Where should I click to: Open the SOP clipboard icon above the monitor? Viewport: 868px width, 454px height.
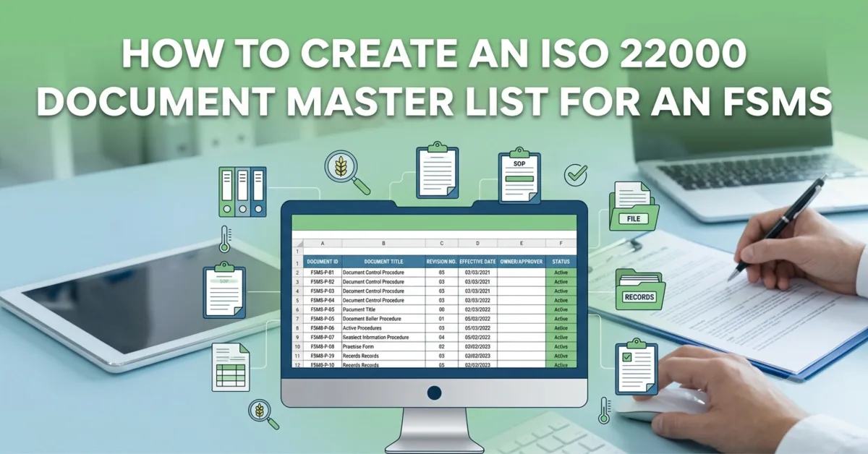519,176
